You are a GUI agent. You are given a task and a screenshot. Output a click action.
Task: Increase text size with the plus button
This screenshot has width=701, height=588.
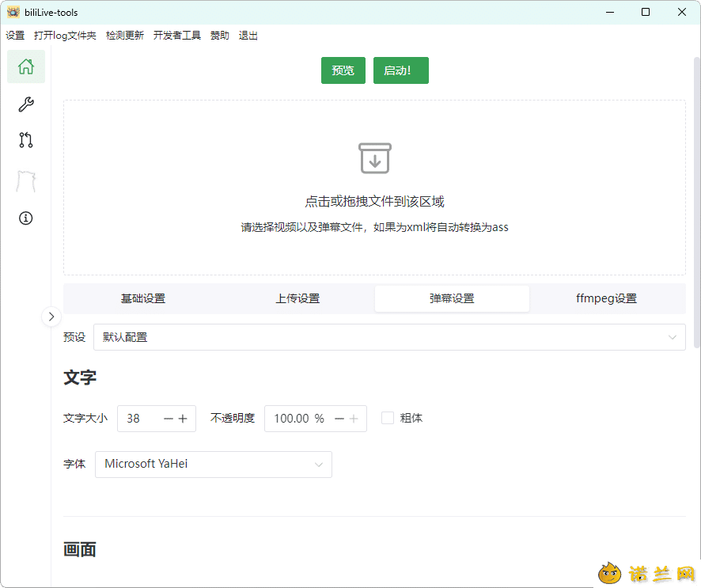click(x=183, y=419)
